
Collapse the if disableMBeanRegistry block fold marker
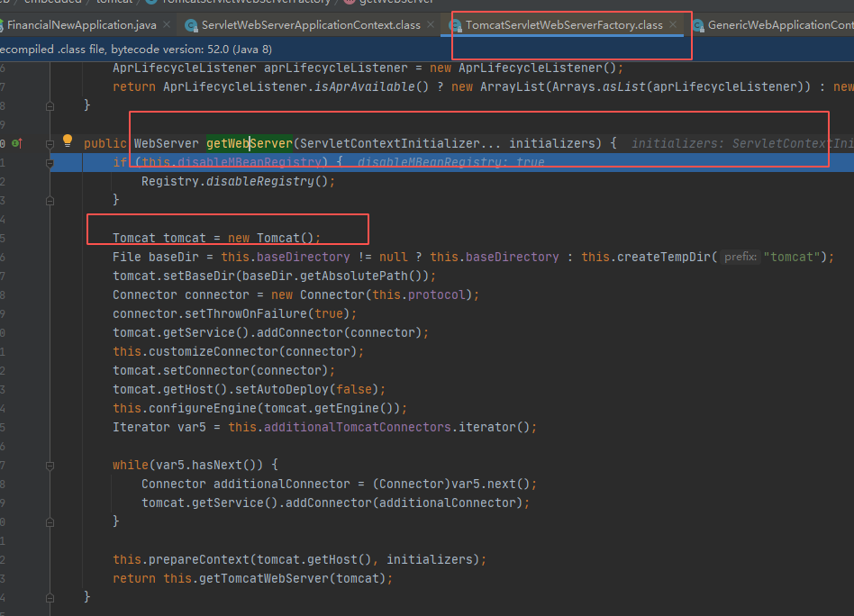pyautogui.click(x=50, y=163)
